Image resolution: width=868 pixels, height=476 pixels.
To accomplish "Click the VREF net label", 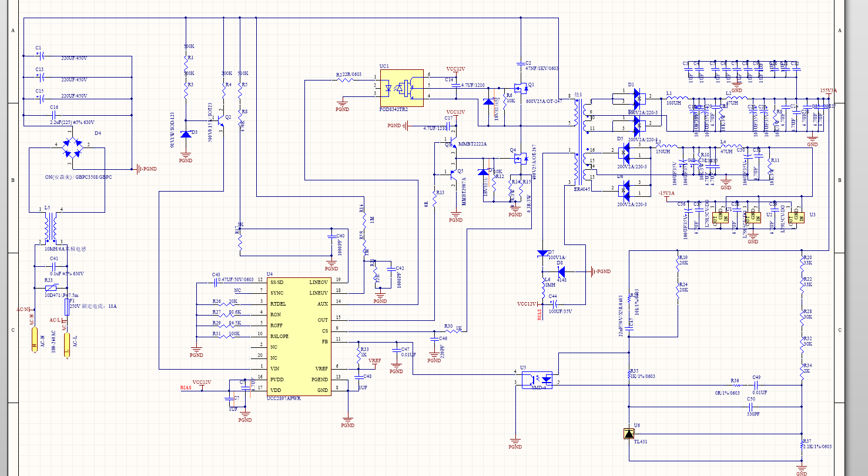I will tap(374, 360).
